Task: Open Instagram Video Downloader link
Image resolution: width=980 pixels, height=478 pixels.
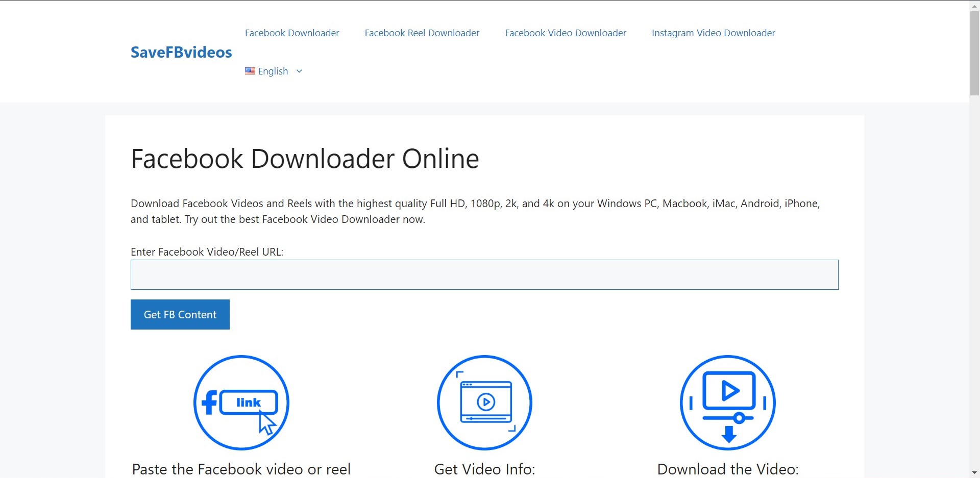Action: click(x=714, y=33)
